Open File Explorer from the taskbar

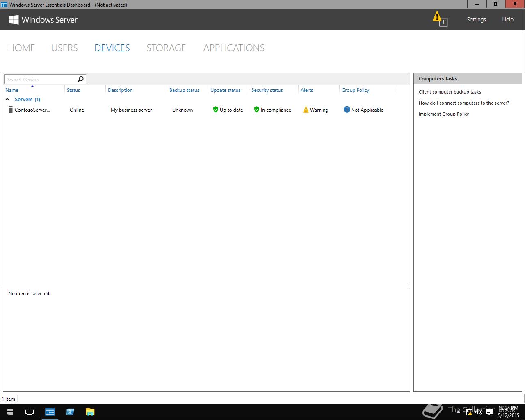click(x=90, y=412)
